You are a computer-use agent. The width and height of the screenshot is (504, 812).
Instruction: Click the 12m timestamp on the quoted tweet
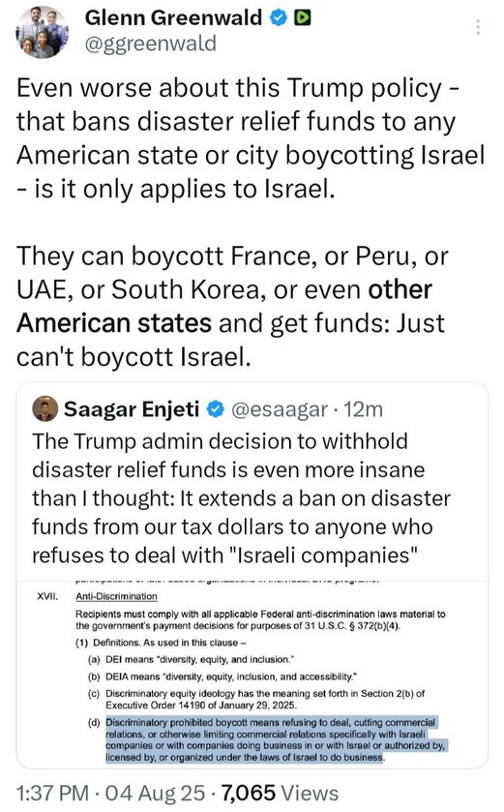pos(364,409)
